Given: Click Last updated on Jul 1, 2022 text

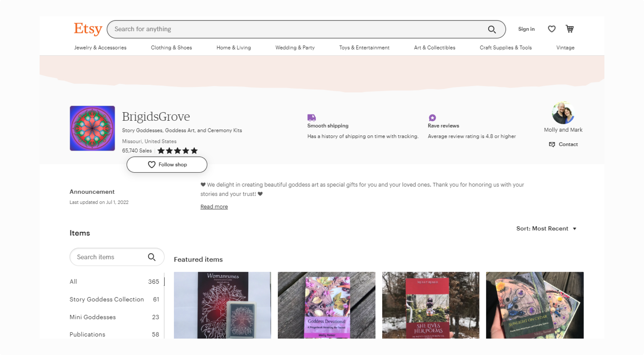Looking at the screenshot, I should pyautogui.click(x=99, y=202).
